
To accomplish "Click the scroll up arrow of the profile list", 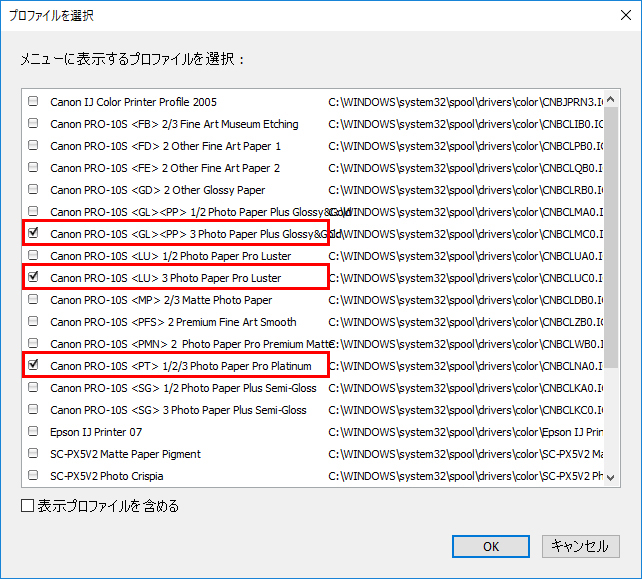I will point(611,100).
